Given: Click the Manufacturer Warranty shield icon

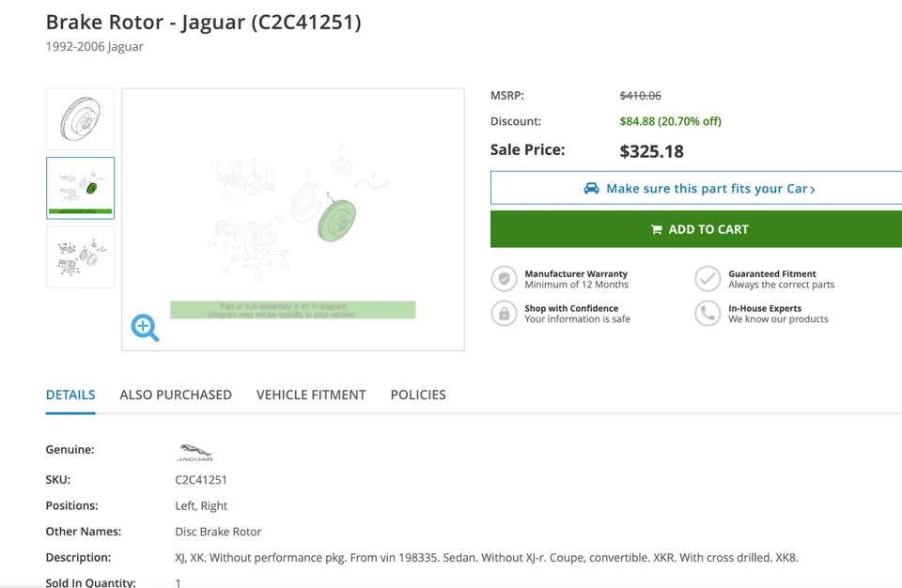Looking at the screenshot, I should click(505, 279).
